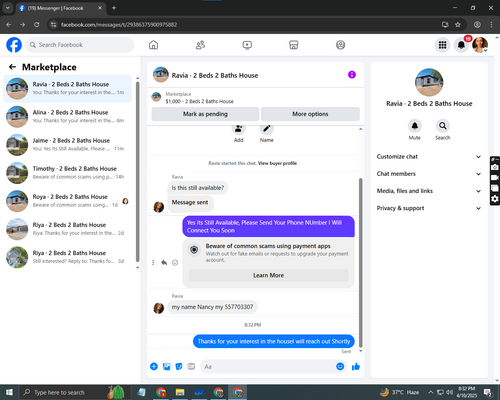Click the back arrow next to Marketplace
The image size is (500, 400).
tap(12, 67)
